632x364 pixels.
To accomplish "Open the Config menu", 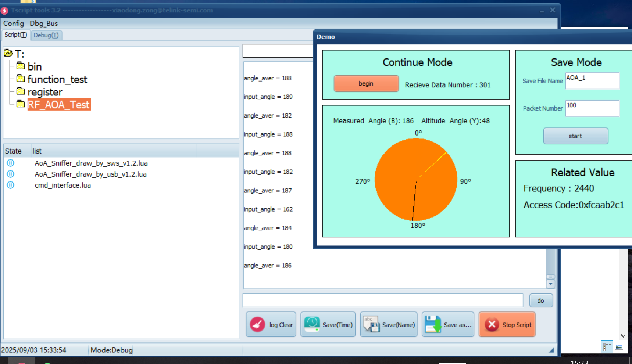I will pyautogui.click(x=14, y=23).
